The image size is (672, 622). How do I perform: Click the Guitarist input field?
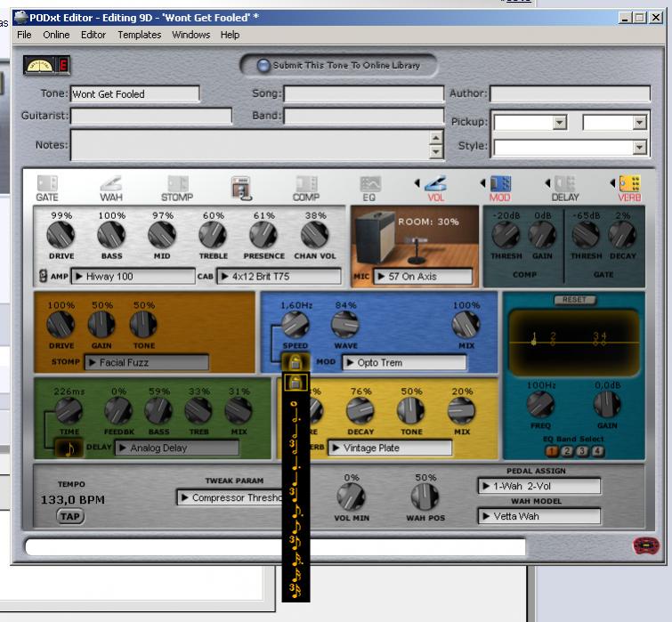coord(150,116)
